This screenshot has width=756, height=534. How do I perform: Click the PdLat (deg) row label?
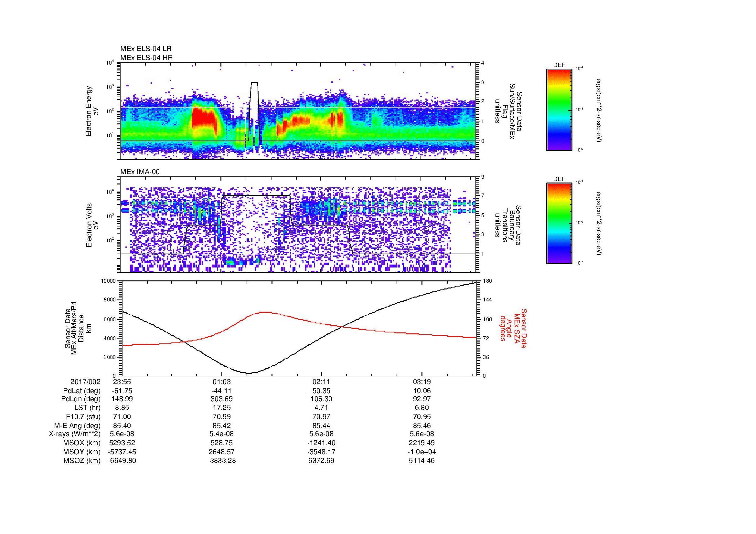(82, 391)
